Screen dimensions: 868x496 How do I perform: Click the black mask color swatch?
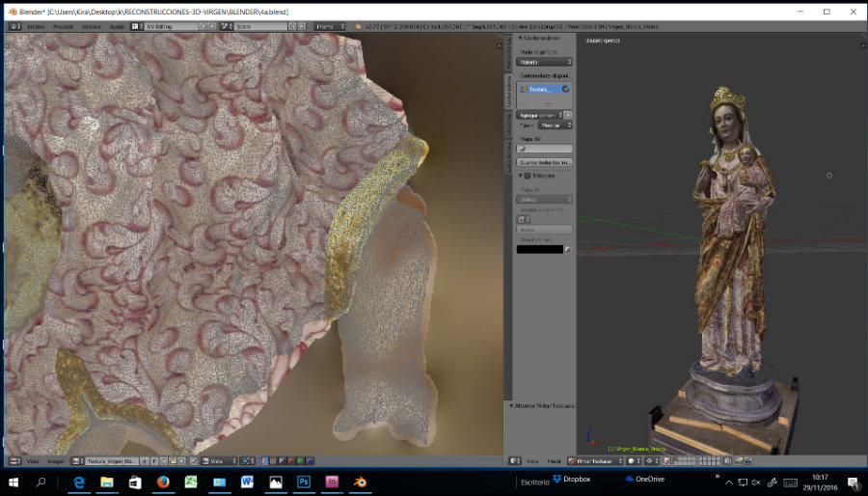(539, 249)
